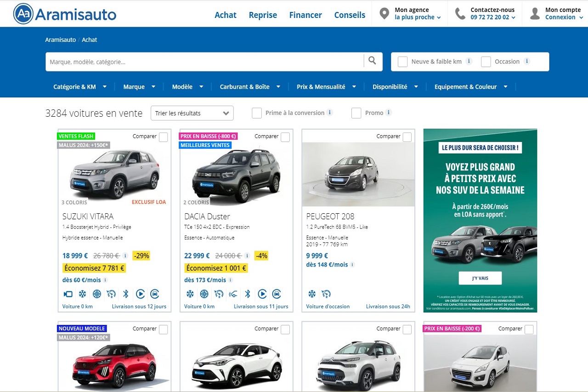Viewport: 588px width, 392px height.
Task: Select the location pin icon next to Mon agence
Action: pyautogui.click(x=384, y=13)
